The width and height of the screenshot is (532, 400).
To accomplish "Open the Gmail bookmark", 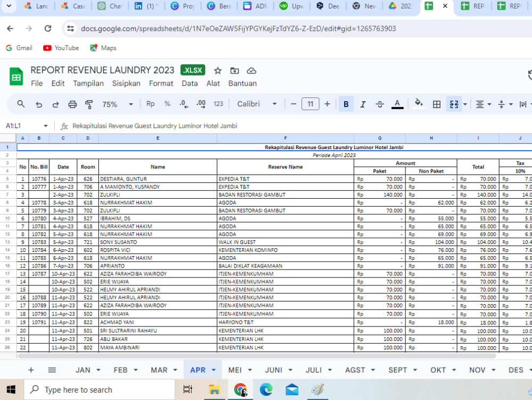I will pyautogui.click(x=19, y=48).
